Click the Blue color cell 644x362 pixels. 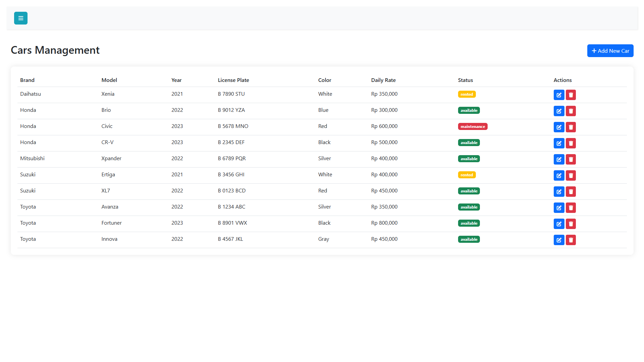323,110
